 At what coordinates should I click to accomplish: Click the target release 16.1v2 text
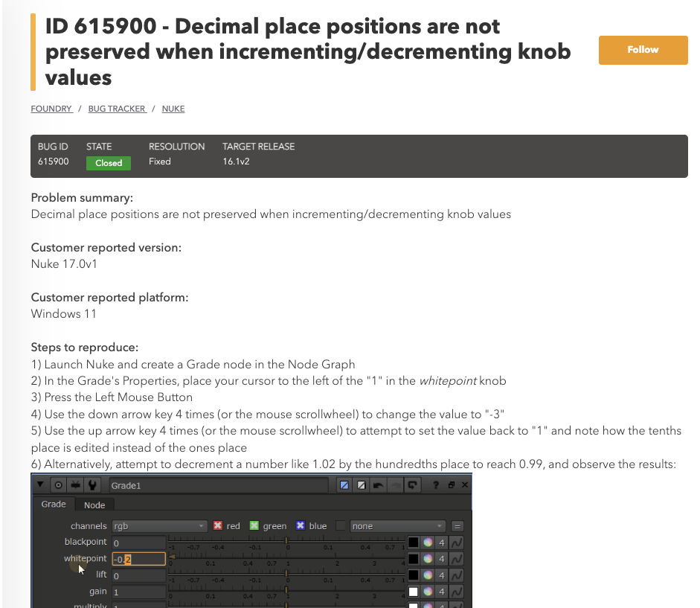pyautogui.click(x=236, y=161)
